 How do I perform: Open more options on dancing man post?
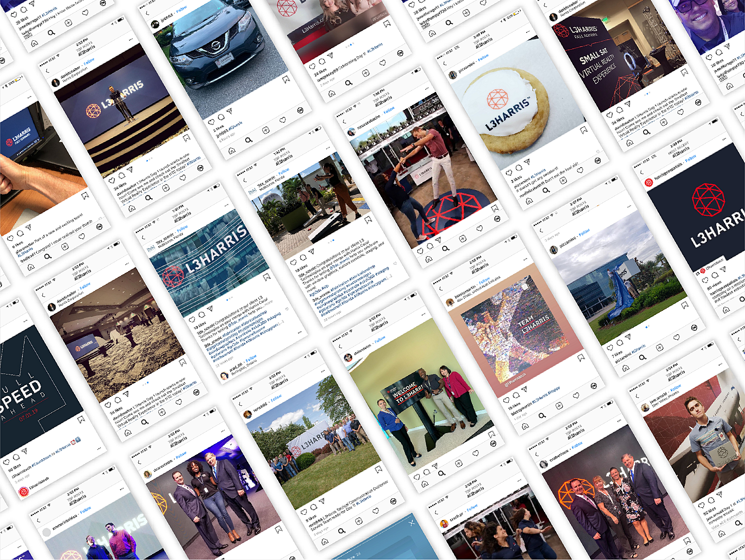tap(427, 89)
